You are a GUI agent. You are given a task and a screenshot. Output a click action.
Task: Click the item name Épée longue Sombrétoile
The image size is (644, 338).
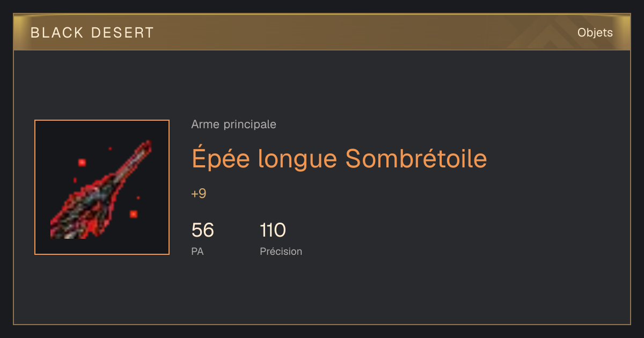(x=339, y=158)
